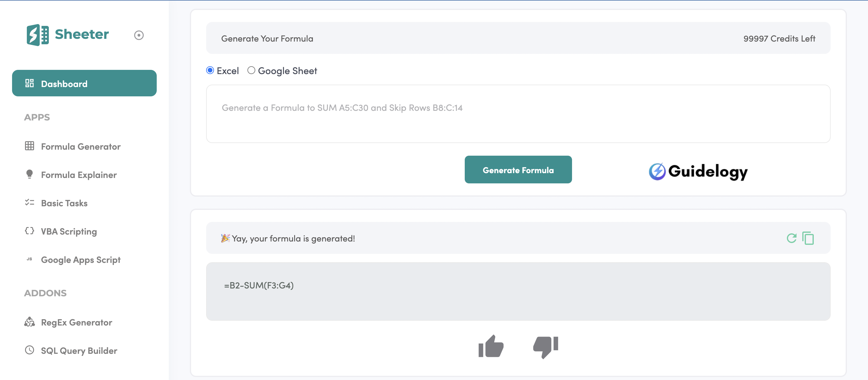This screenshot has height=380, width=868.
Task: Give a thumbs up to the formula
Action: tap(491, 346)
